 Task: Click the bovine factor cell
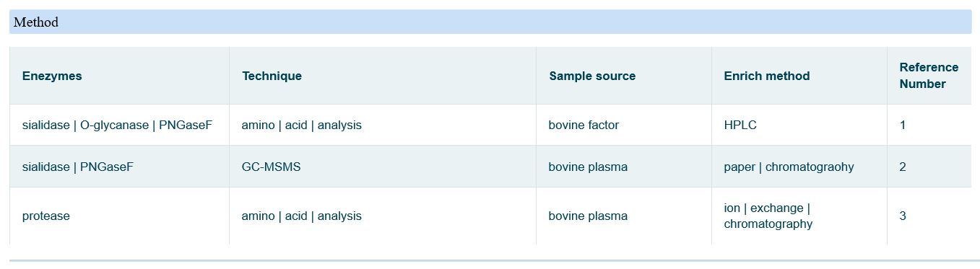point(584,125)
